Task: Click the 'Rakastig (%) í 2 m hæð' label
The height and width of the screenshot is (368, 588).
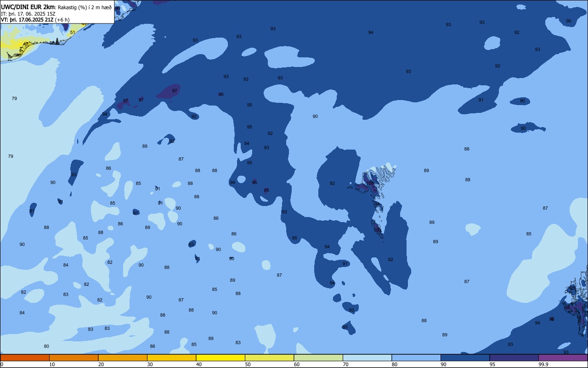Action: coord(85,7)
